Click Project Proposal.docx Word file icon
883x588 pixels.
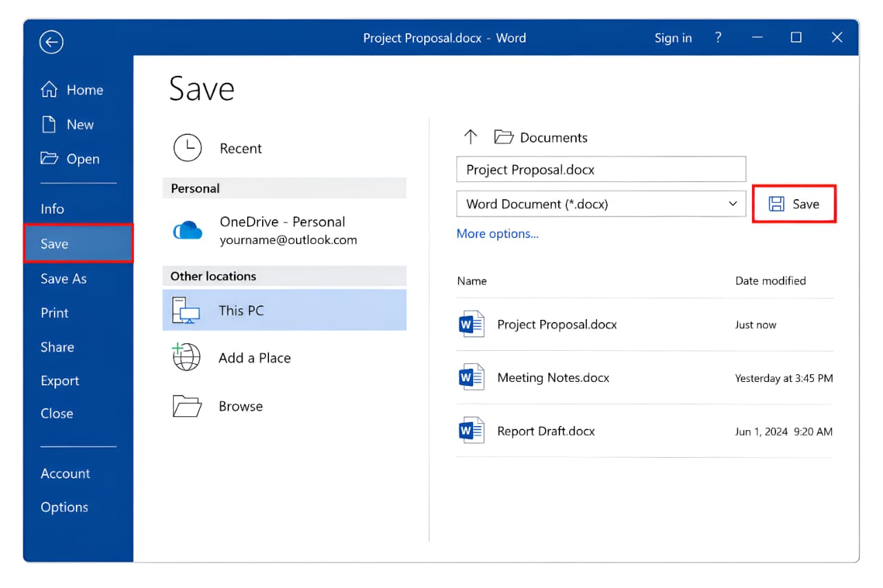[x=472, y=324]
